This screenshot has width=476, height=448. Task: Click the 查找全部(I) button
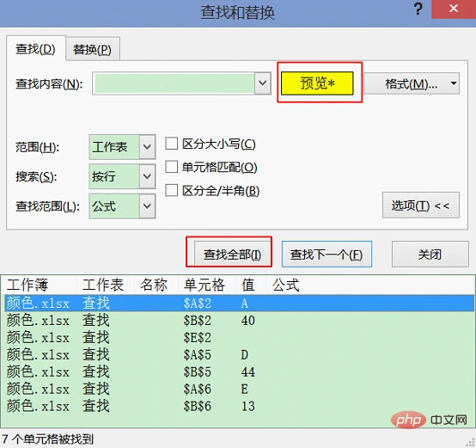pyautogui.click(x=232, y=255)
